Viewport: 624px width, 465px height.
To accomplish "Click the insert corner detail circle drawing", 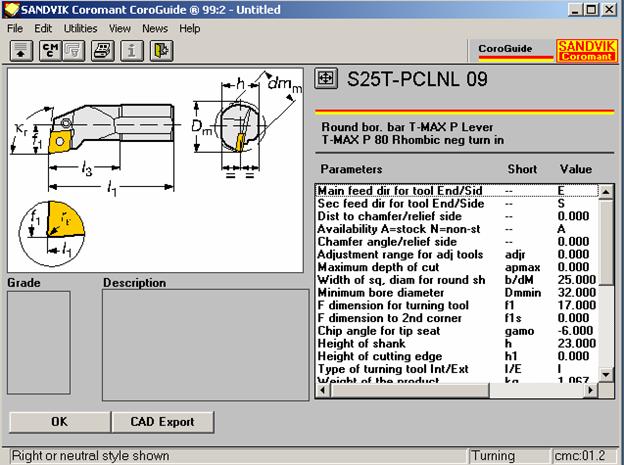I will [52, 233].
